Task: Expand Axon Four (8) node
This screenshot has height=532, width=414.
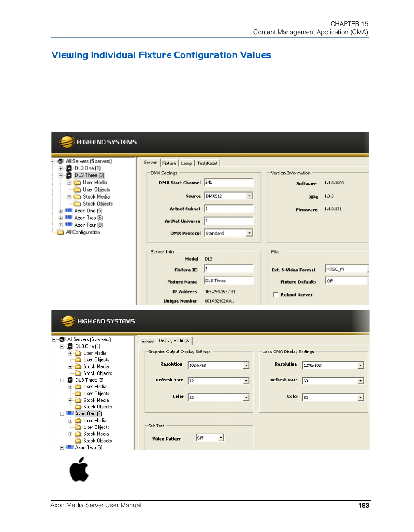Action: coord(61,225)
